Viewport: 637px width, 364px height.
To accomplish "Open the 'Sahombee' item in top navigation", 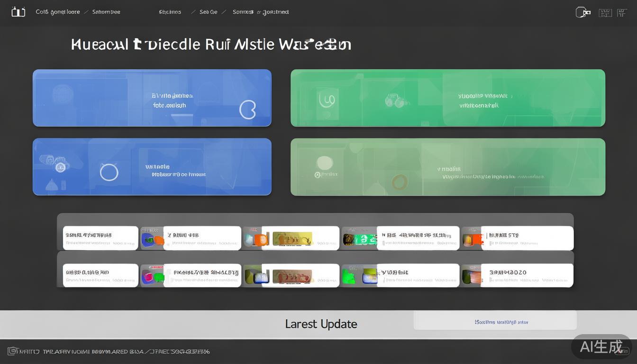I will 106,12.
